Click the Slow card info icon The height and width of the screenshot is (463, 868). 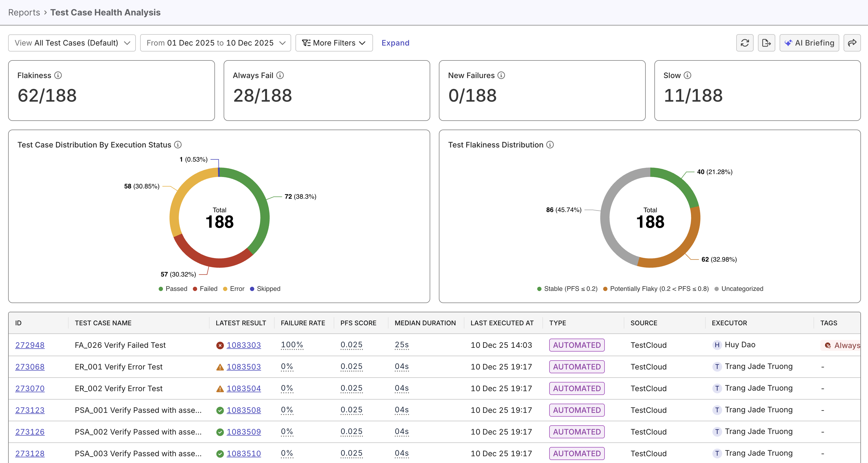687,75
